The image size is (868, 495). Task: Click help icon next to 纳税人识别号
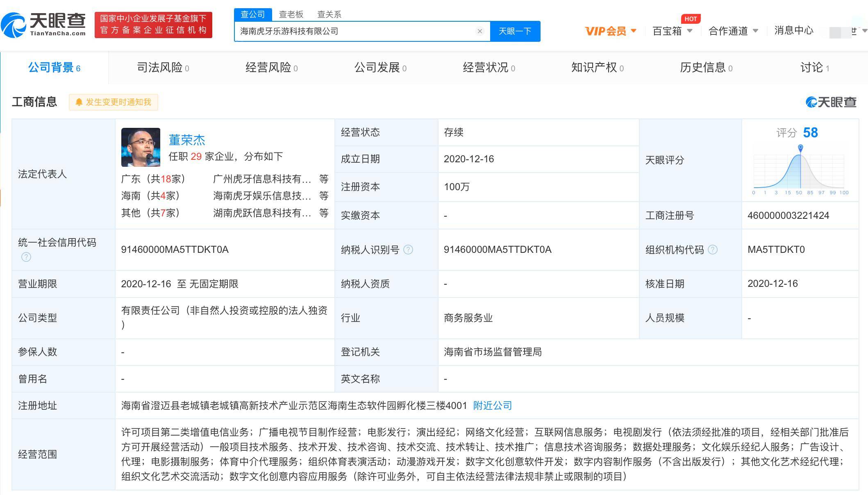pyautogui.click(x=408, y=250)
